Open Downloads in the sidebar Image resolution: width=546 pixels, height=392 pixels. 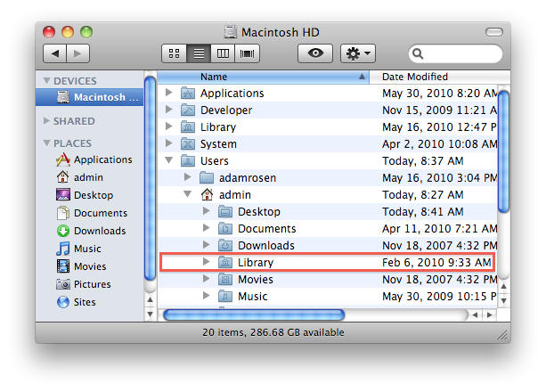tap(99, 231)
